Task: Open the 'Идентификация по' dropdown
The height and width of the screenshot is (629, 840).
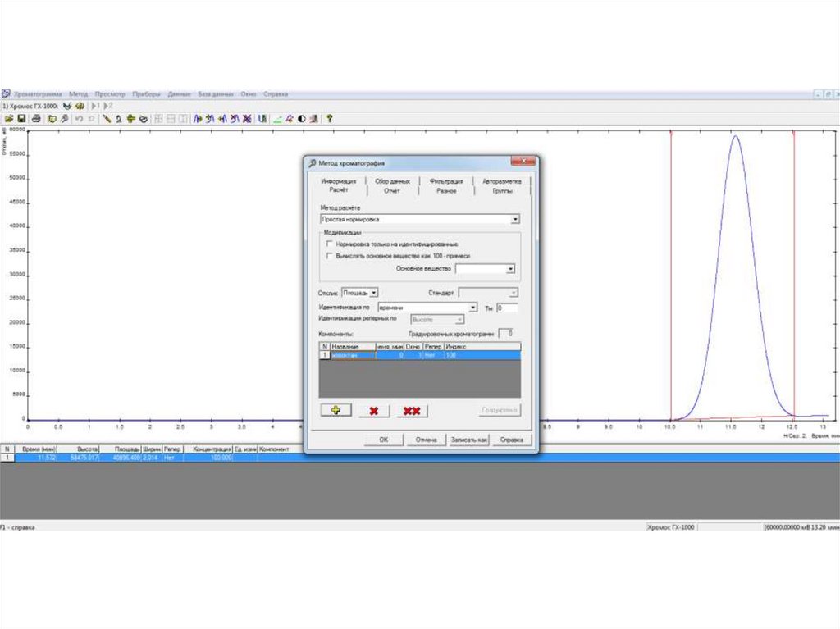Action: tap(472, 307)
